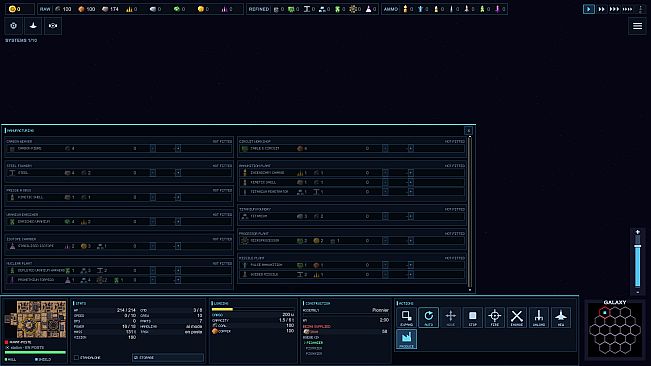
Task: Select the Fire crosshair action
Action: click(494, 317)
